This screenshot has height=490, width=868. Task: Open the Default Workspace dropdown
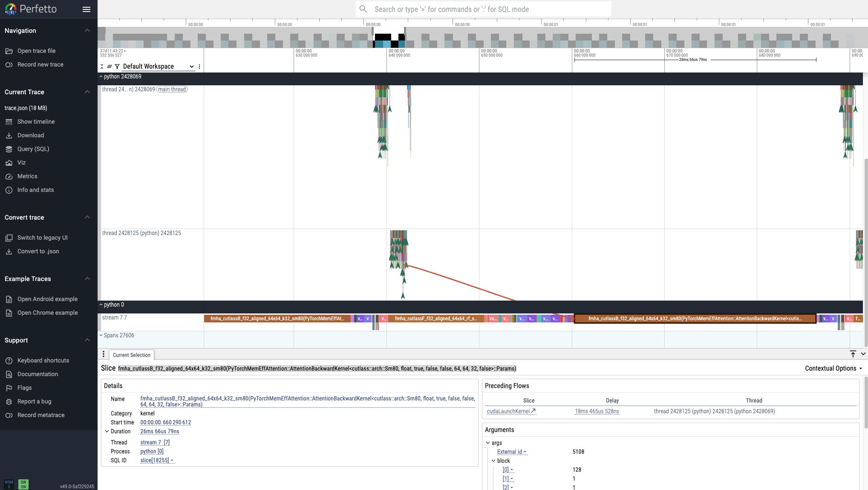pyautogui.click(x=158, y=67)
